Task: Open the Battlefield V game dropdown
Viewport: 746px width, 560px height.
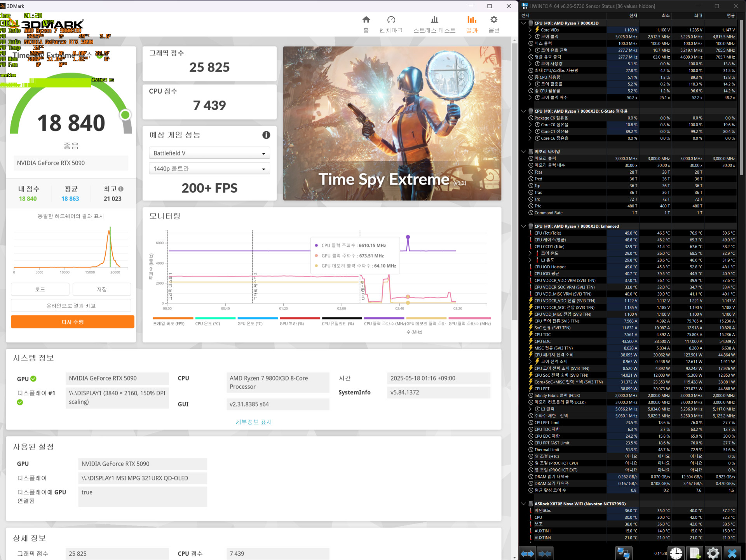Action: pos(209,153)
